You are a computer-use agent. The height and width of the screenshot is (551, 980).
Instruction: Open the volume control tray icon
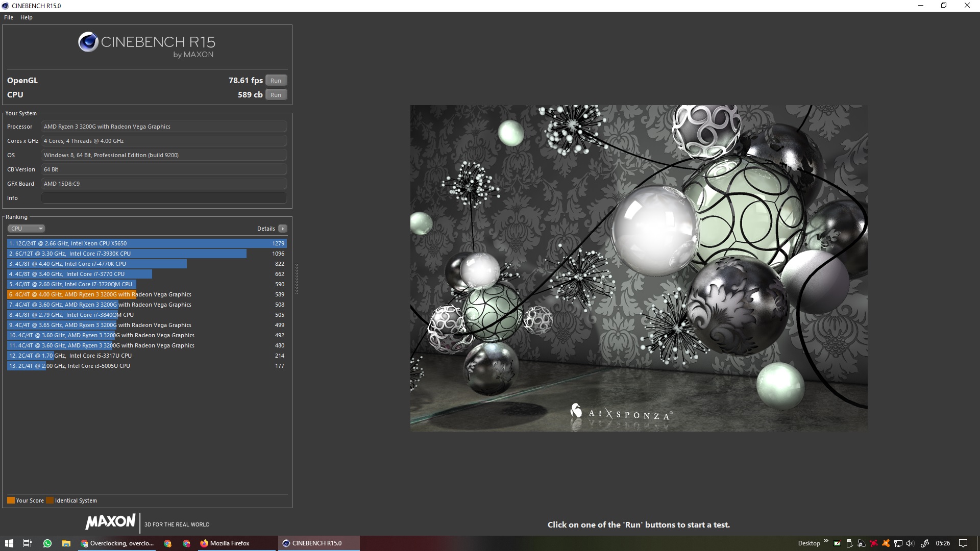(x=910, y=543)
